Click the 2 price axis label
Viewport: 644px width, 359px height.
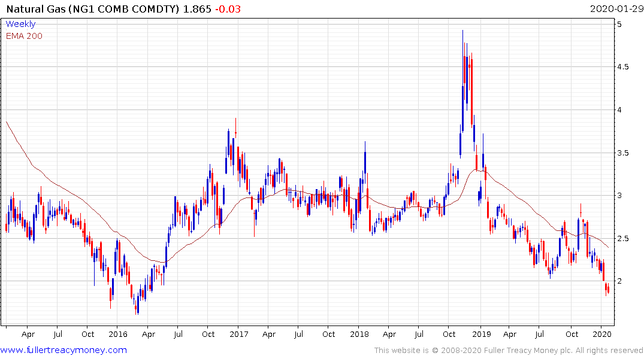click(x=619, y=281)
